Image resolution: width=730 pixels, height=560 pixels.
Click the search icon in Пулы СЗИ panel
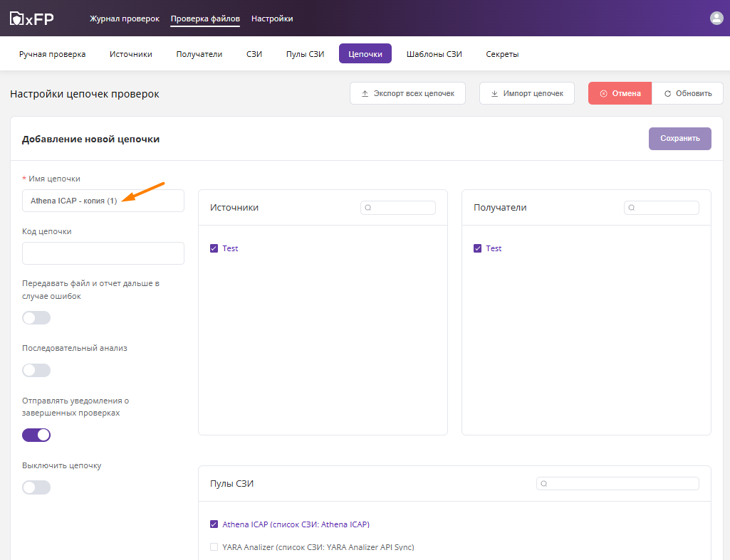pyautogui.click(x=544, y=484)
